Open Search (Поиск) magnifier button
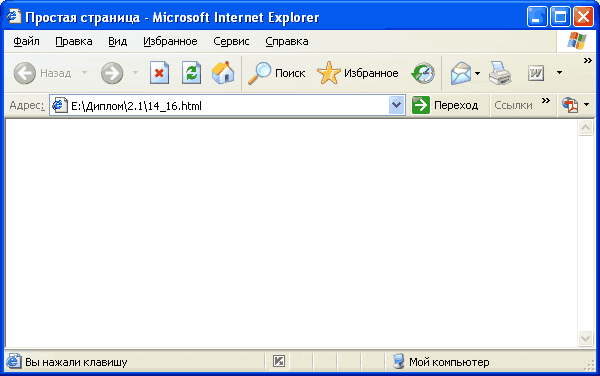 (276, 73)
